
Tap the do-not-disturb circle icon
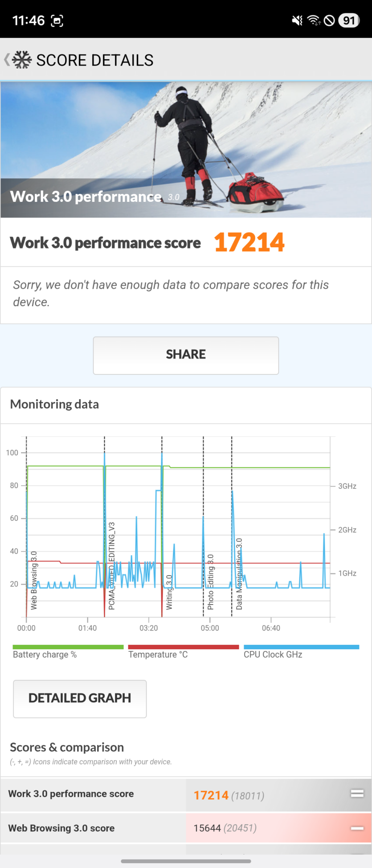tap(329, 20)
